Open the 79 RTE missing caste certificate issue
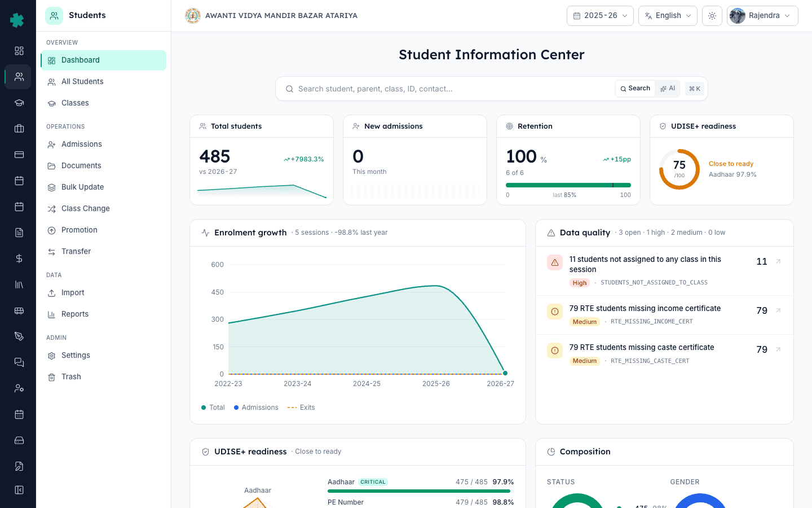This screenshot has width=812, height=508. tap(664, 354)
